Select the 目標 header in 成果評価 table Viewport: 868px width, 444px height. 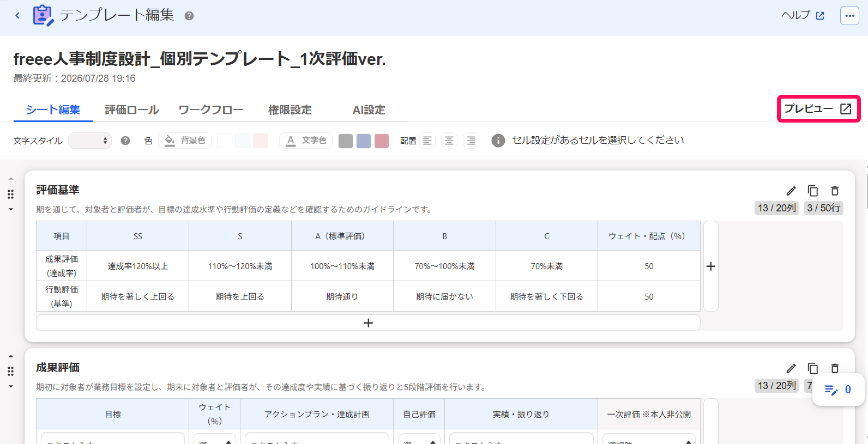tap(113, 414)
